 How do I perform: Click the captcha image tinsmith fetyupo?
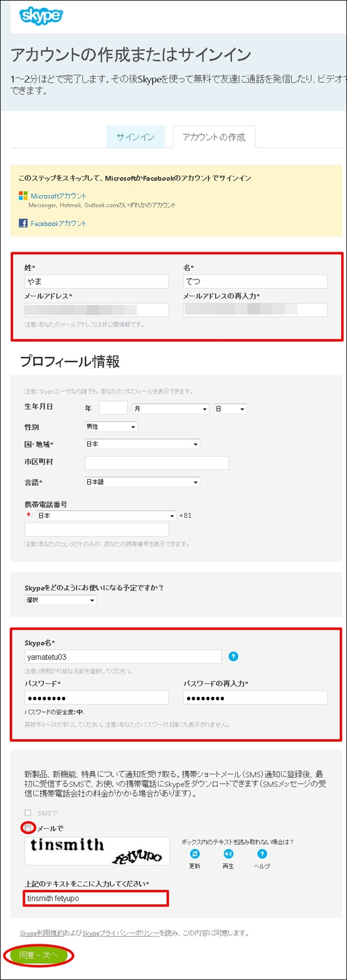(x=97, y=851)
